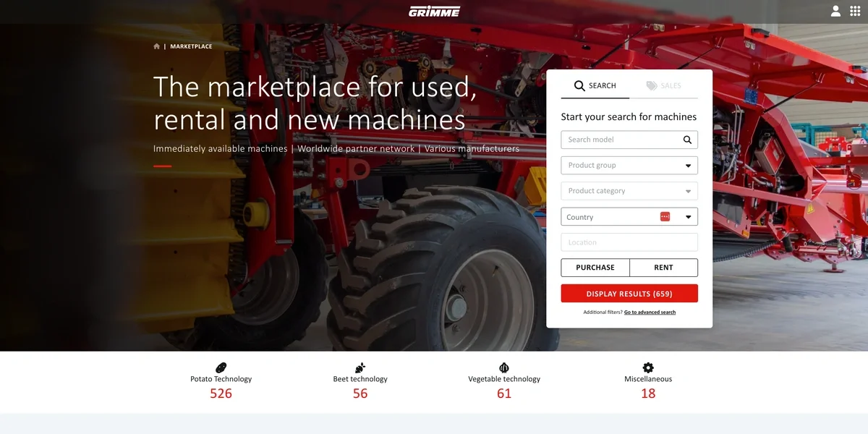Open the Country dropdown arrow
The height and width of the screenshot is (434, 868).
(689, 217)
